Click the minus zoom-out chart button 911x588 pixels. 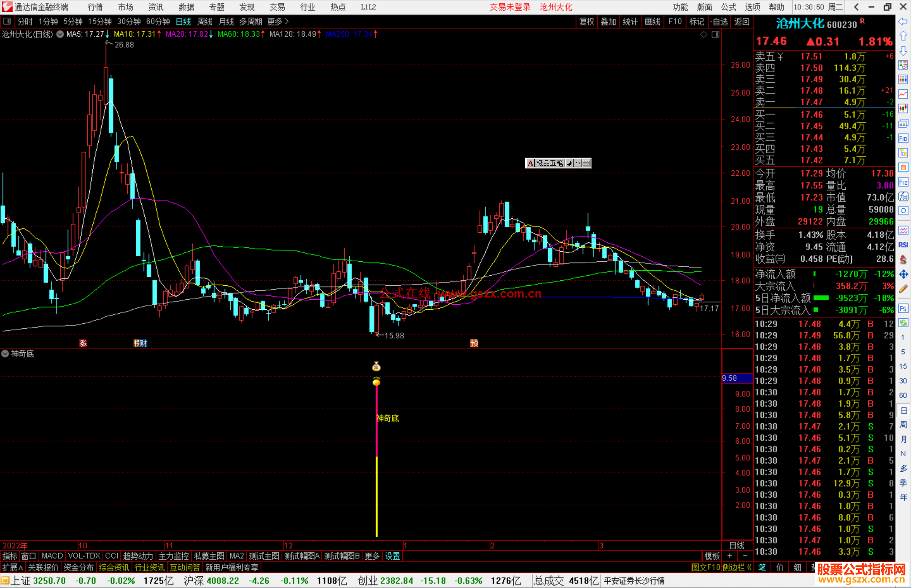point(745,556)
